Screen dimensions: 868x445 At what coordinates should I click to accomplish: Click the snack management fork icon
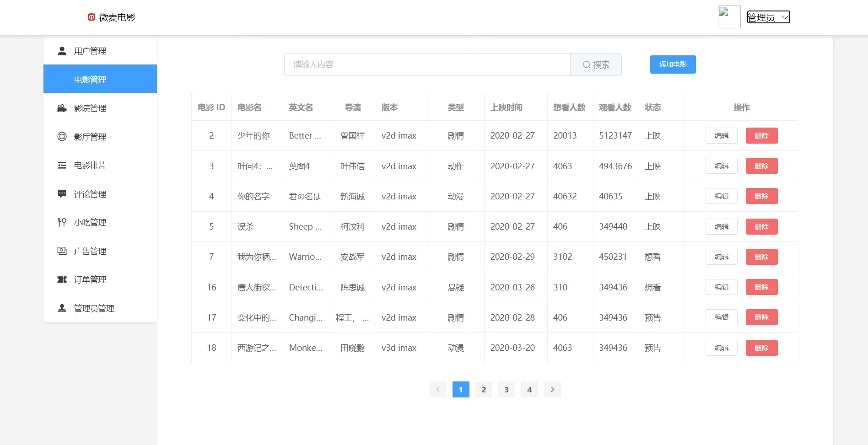click(x=62, y=222)
